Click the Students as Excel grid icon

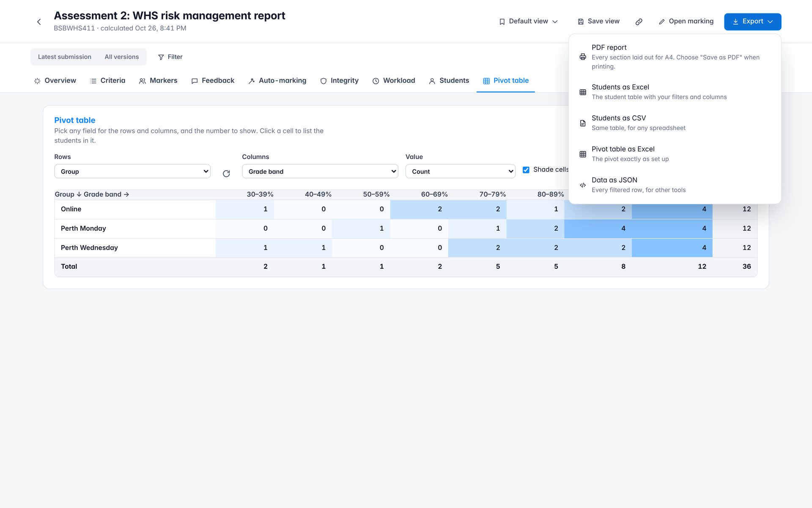coord(583,92)
